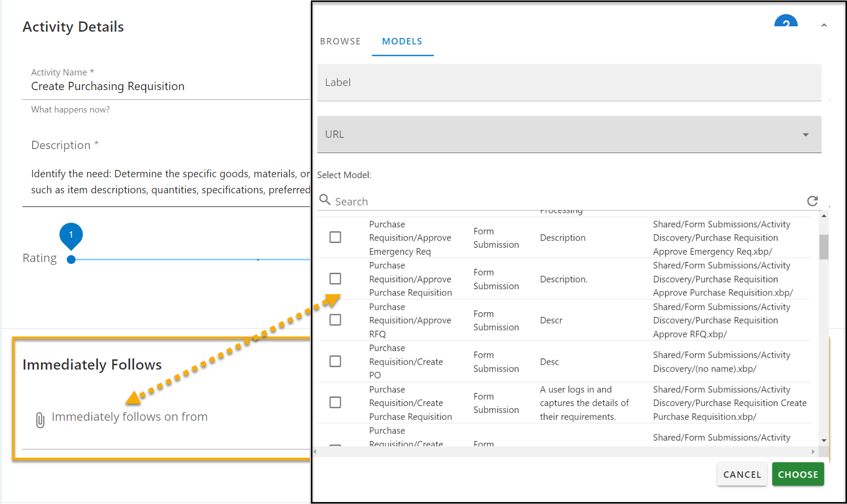Click the paperclip attachment icon
This screenshot has height=504, width=847.
tap(40, 419)
